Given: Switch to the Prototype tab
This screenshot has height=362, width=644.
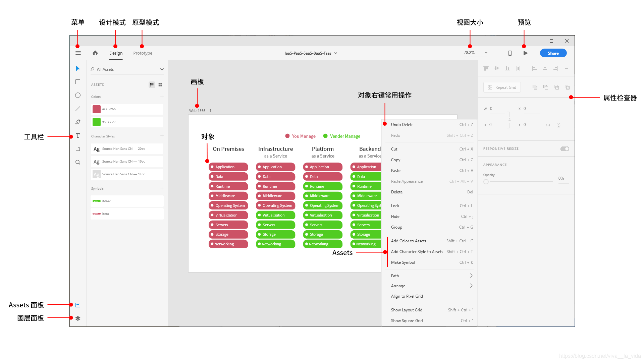Looking at the screenshot, I should 143,53.
